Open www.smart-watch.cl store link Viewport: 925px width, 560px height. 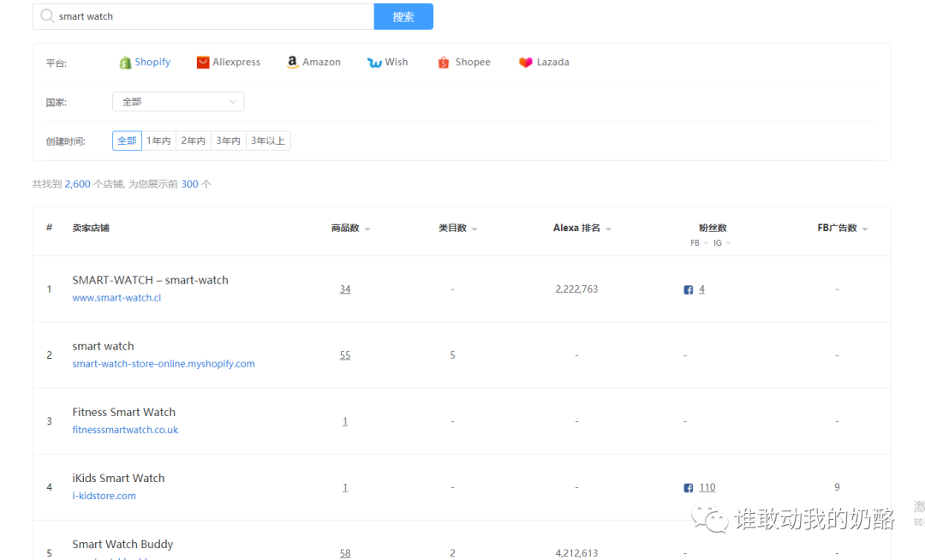(116, 298)
